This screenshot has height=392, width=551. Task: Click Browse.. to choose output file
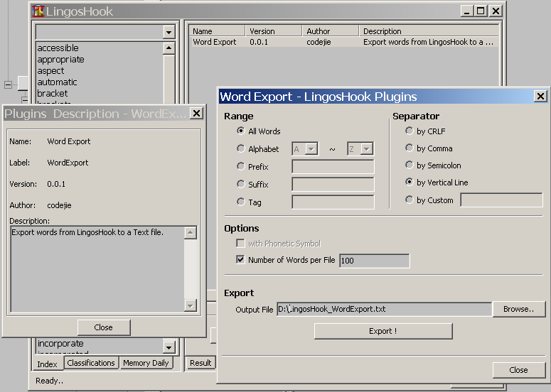518,309
